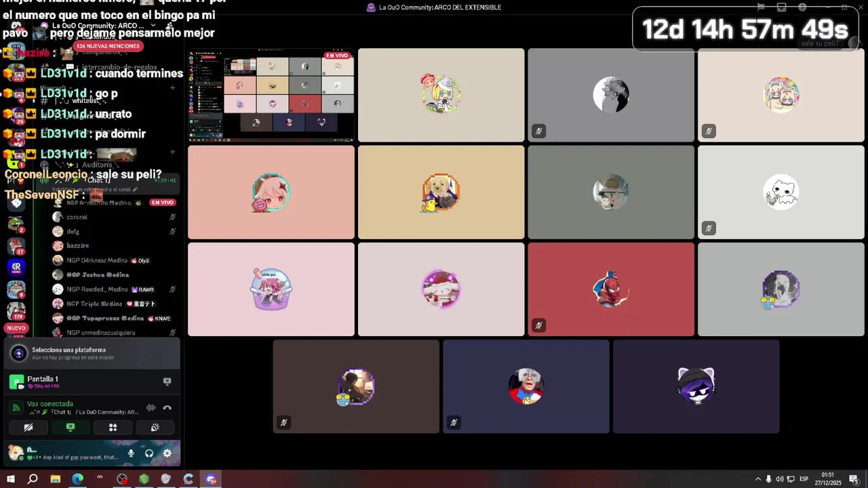
Task: Open volume control in system tray
Action: point(779,479)
